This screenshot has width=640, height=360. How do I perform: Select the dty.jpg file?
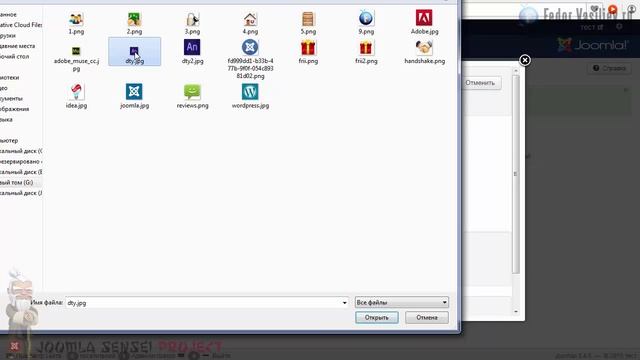[134, 51]
